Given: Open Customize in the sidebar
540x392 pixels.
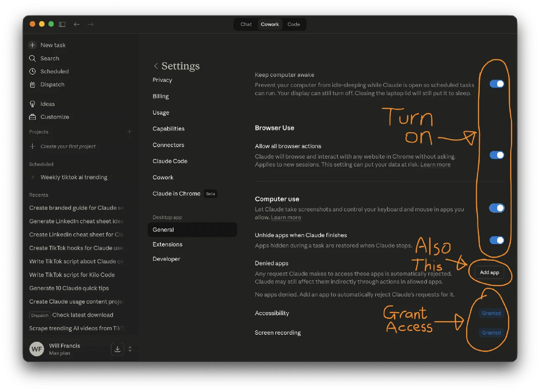Looking at the screenshot, I should tap(55, 117).
